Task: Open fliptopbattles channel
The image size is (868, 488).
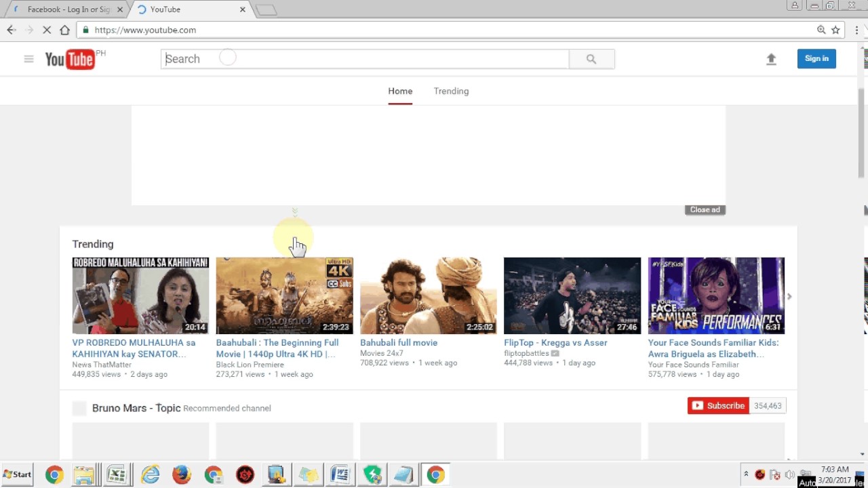Action: tap(526, 353)
